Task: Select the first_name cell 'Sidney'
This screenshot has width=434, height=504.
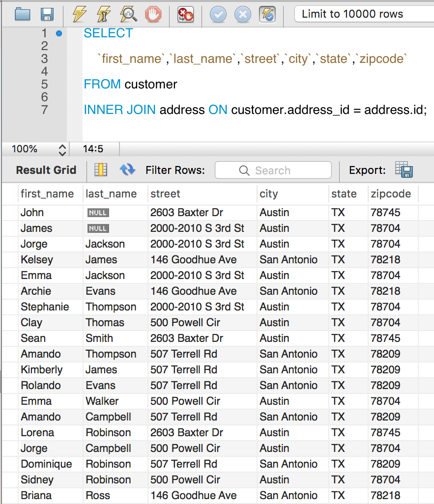Action: 51,480
